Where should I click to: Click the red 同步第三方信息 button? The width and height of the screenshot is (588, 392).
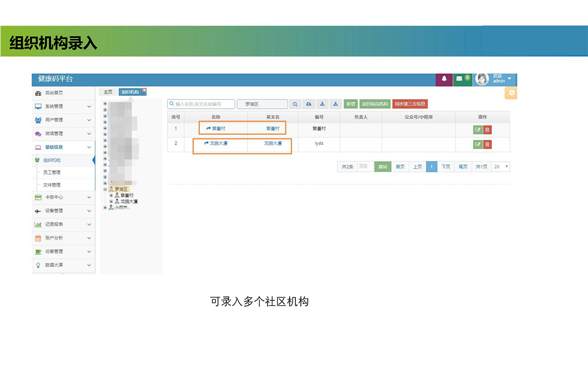click(410, 104)
